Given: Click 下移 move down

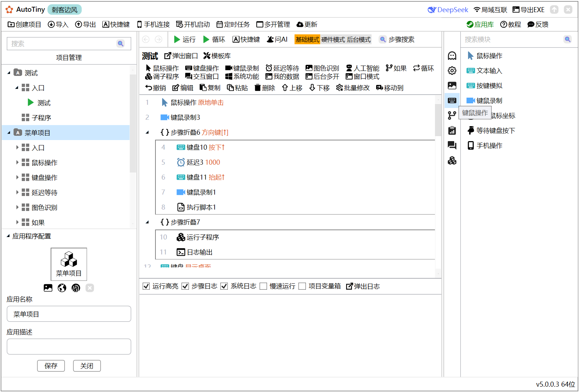Looking at the screenshot, I should click(319, 88).
